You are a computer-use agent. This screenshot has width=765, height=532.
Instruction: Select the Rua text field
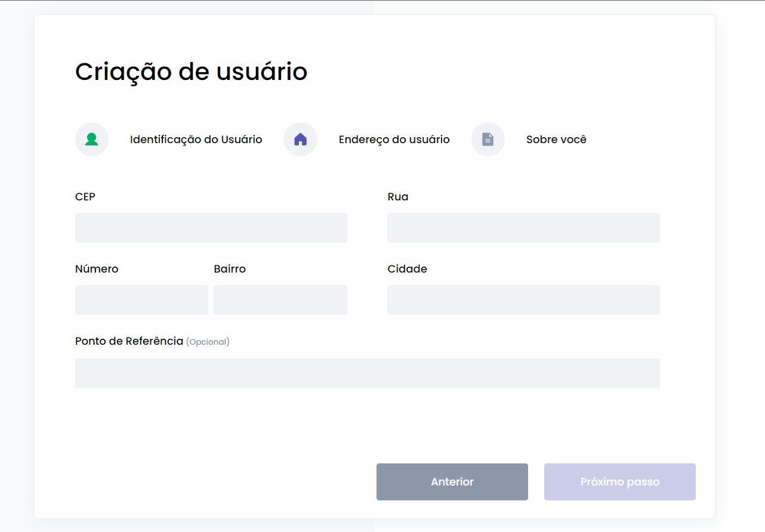[523, 227]
